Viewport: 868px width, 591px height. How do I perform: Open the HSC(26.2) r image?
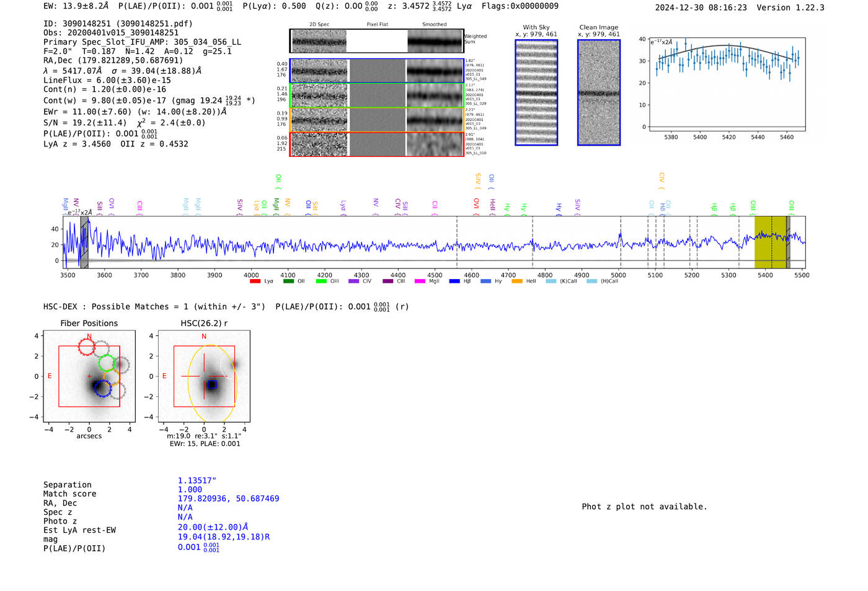pos(204,376)
